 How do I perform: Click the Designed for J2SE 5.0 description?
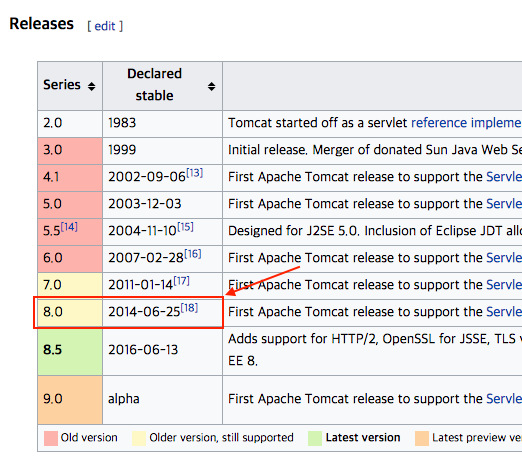pos(375,231)
